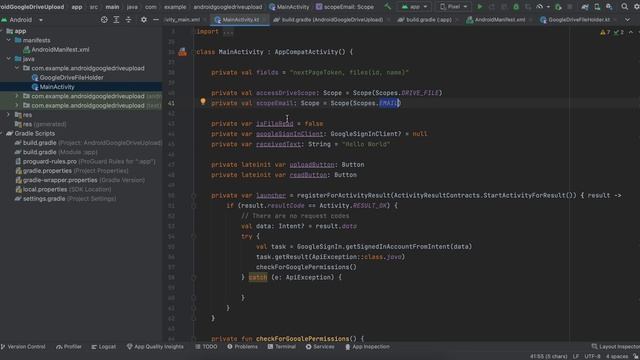Click the LF line separator status entry
The width and height of the screenshot is (640, 360).
pos(576,356)
